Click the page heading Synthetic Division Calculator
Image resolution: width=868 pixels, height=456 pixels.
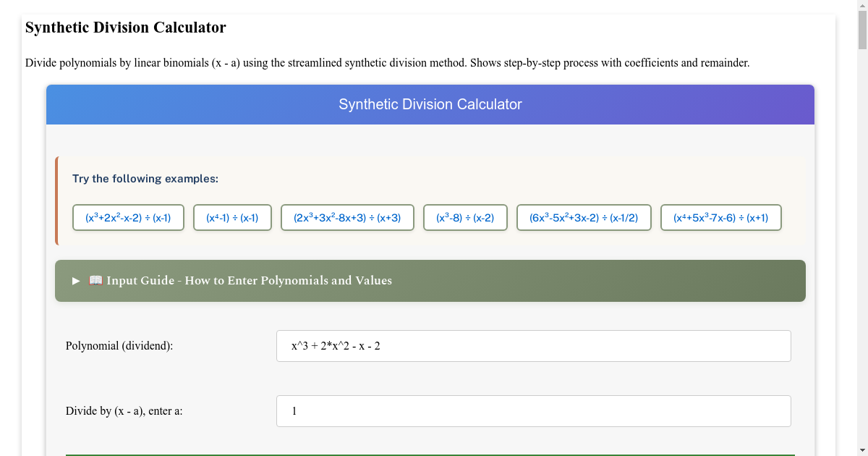coord(126,28)
